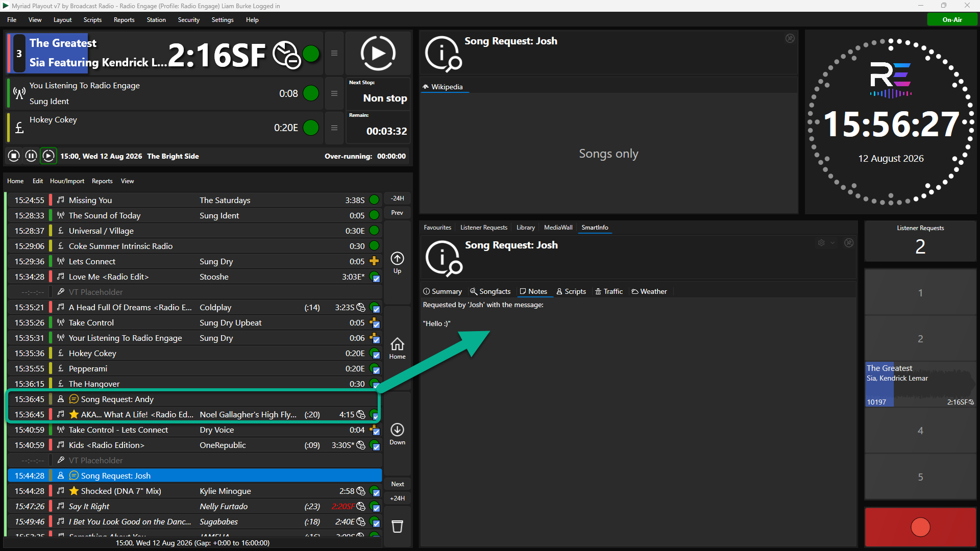Click The Greatest waveform cart in slot 3
Image resolution: width=980 pixels, height=551 pixels.
pyautogui.click(x=920, y=384)
